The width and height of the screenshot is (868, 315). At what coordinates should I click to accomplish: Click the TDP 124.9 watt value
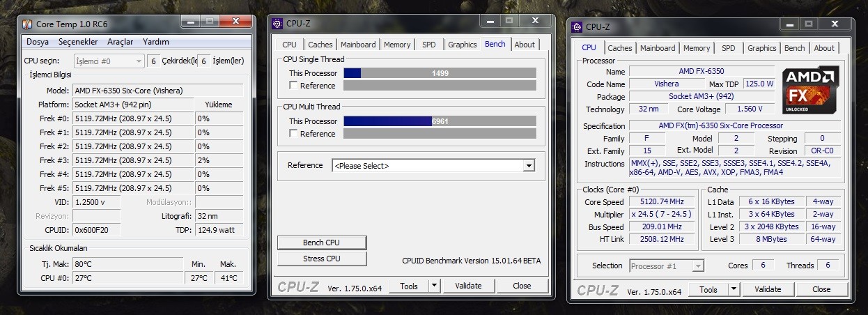219,230
